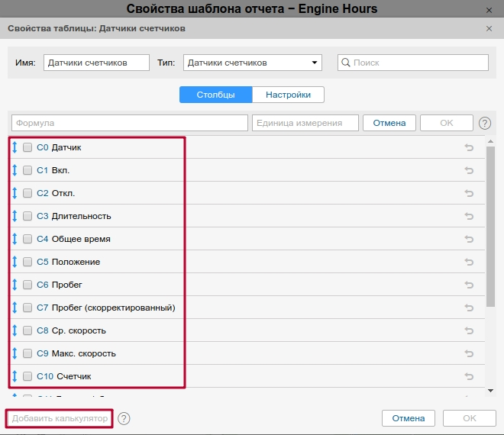Click the undo icon on the C5 Положение row
The width and height of the screenshot is (504, 435).
pyautogui.click(x=469, y=262)
